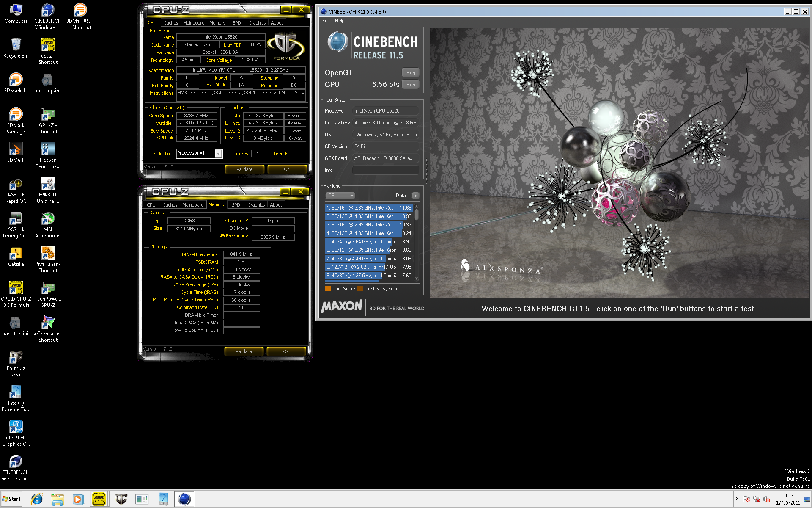The image size is (812, 508).
Task: Click OK in lower CPU-Z window
Action: click(286, 351)
